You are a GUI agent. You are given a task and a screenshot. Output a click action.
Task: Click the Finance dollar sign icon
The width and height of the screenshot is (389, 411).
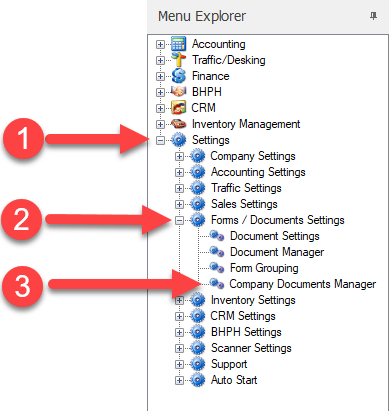[179, 76]
